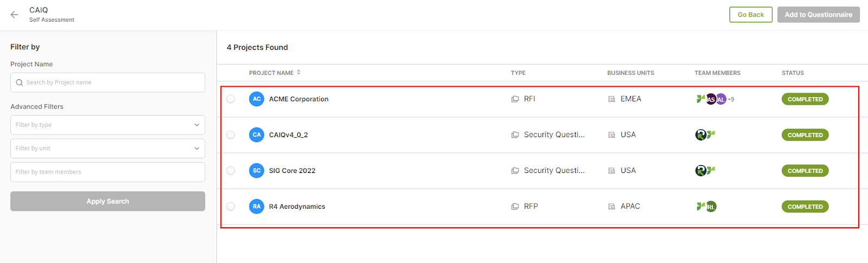868x263 pixels.
Task: Click the SC avatar for SIG Core 2022
Action: (257, 171)
